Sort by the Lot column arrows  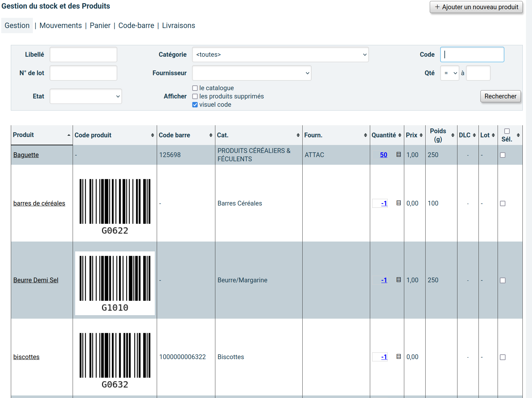pos(493,135)
